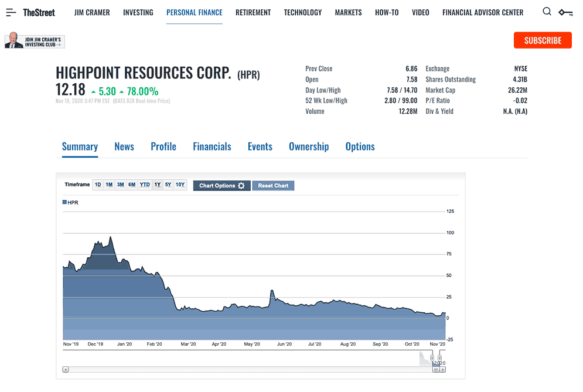Viewport: 583px width, 392px height.
Task: Open the Retirement nav item
Action: pyautogui.click(x=253, y=13)
